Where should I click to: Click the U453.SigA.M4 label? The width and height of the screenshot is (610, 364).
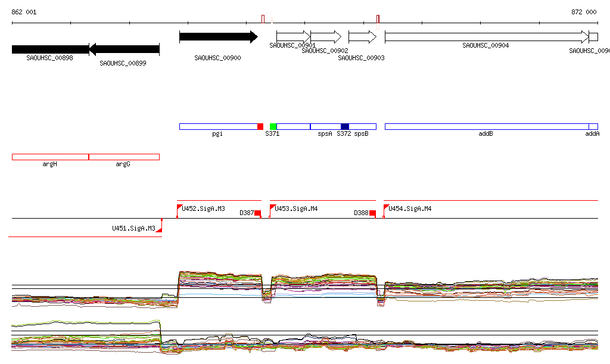tap(297, 209)
